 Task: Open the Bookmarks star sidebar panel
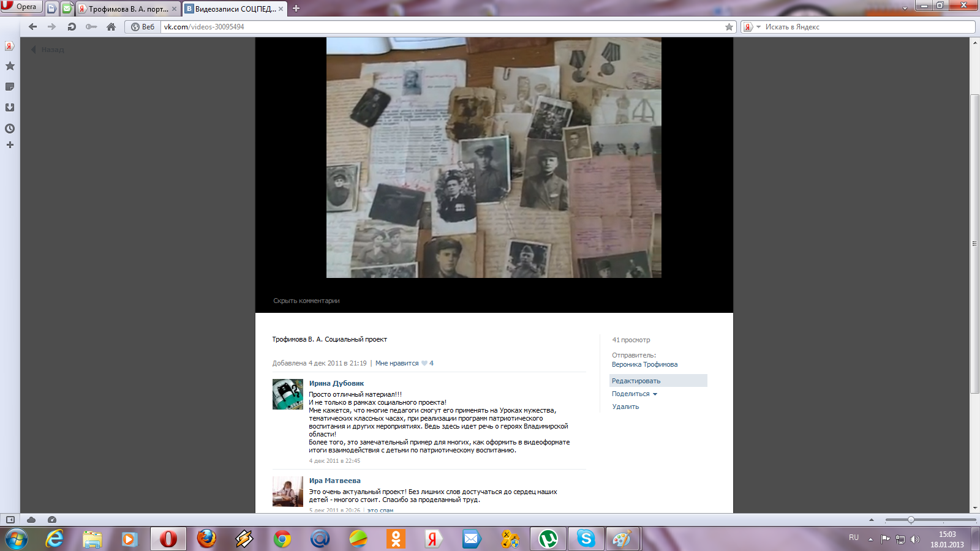point(10,66)
